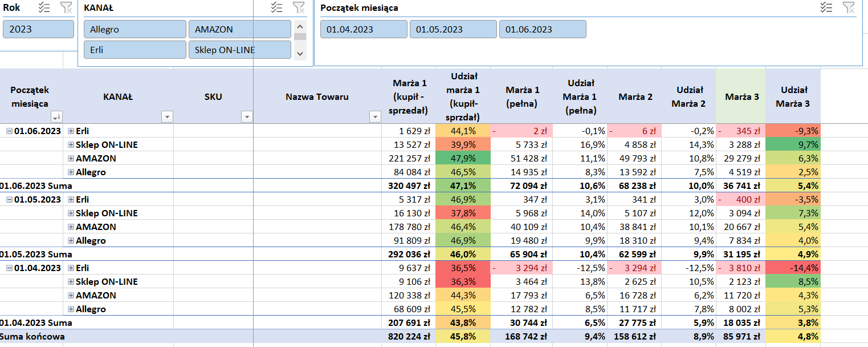
Task: Select the AMAZON channel slicer button
Action: pos(239,29)
